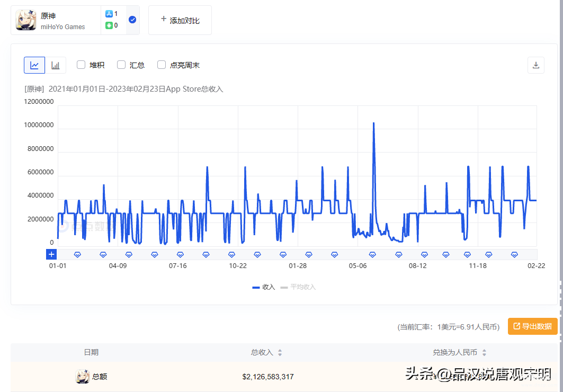Click the blue plus icon under chart

[51, 255]
